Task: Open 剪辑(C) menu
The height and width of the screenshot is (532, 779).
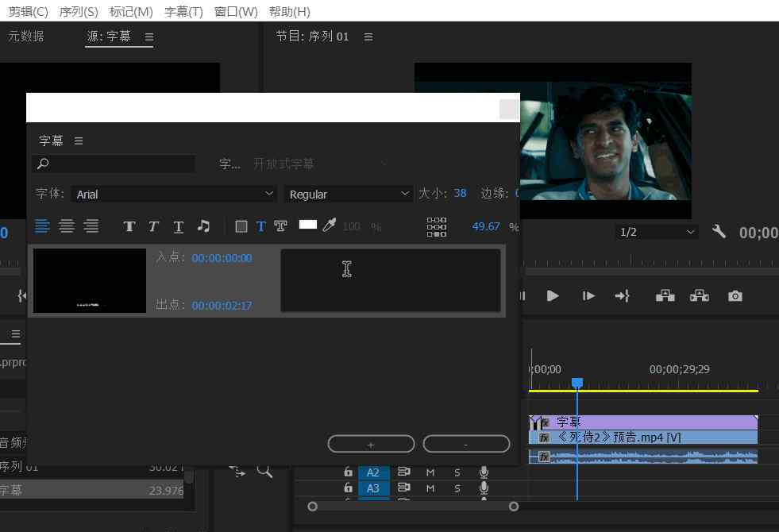Action: [x=29, y=11]
